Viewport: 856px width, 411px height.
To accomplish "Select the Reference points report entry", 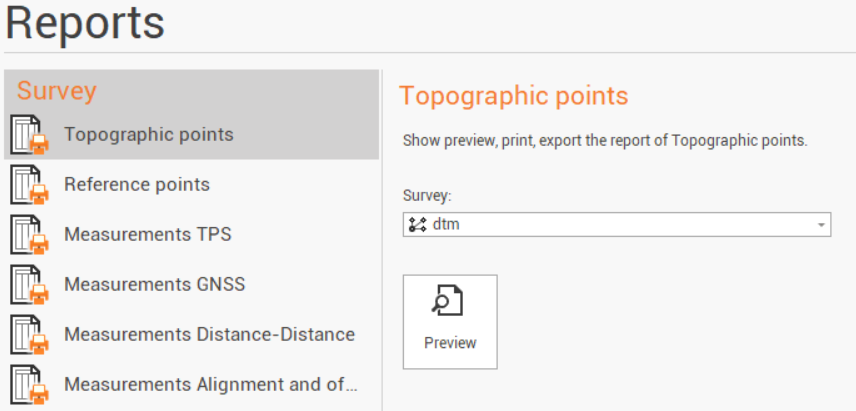I will pos(137,184).
